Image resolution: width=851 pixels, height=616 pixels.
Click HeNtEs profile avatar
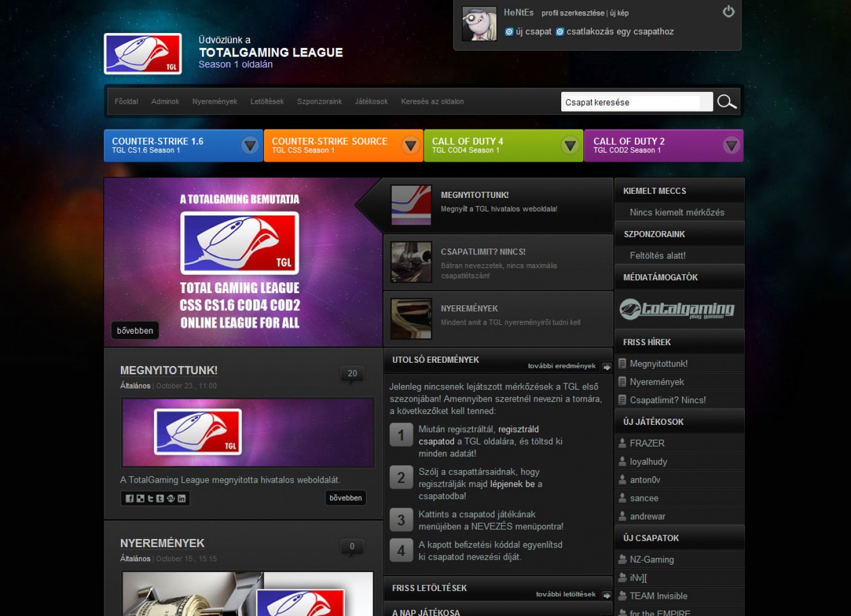pos(479,24)
